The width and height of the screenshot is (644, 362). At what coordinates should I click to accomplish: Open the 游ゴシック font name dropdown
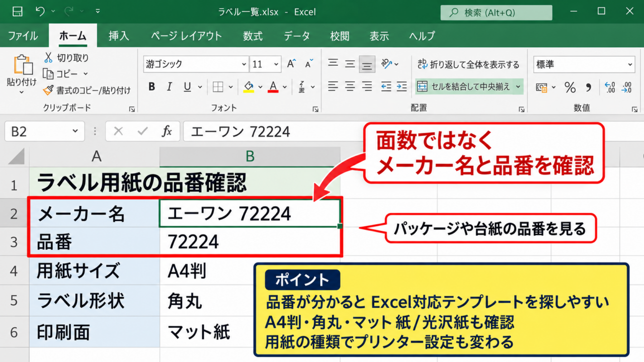[x=244, y=64]
